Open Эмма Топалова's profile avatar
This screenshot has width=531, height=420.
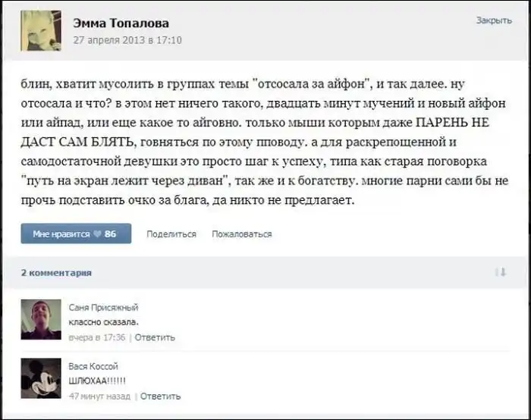[41, 30]
